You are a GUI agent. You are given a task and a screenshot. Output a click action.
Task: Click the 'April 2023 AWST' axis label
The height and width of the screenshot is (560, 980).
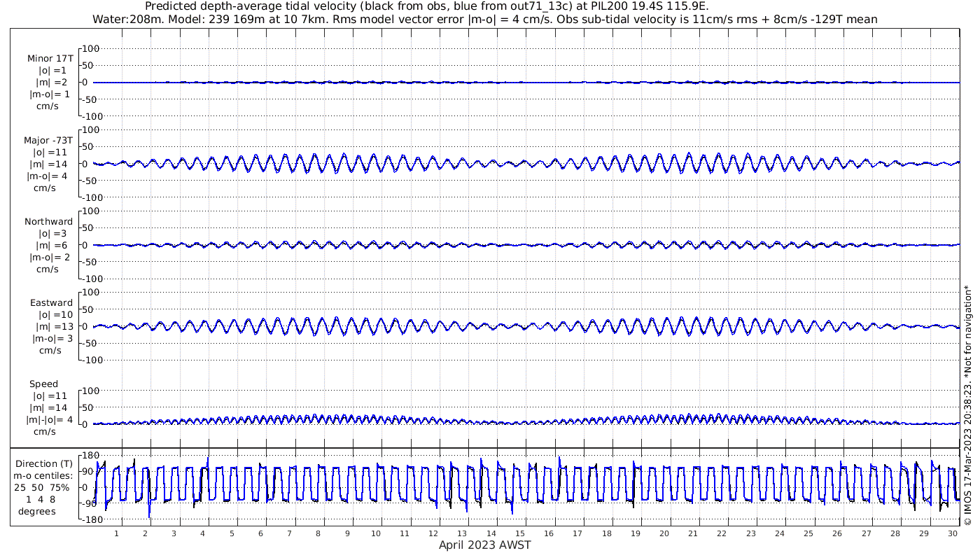[x=484, y=545]
